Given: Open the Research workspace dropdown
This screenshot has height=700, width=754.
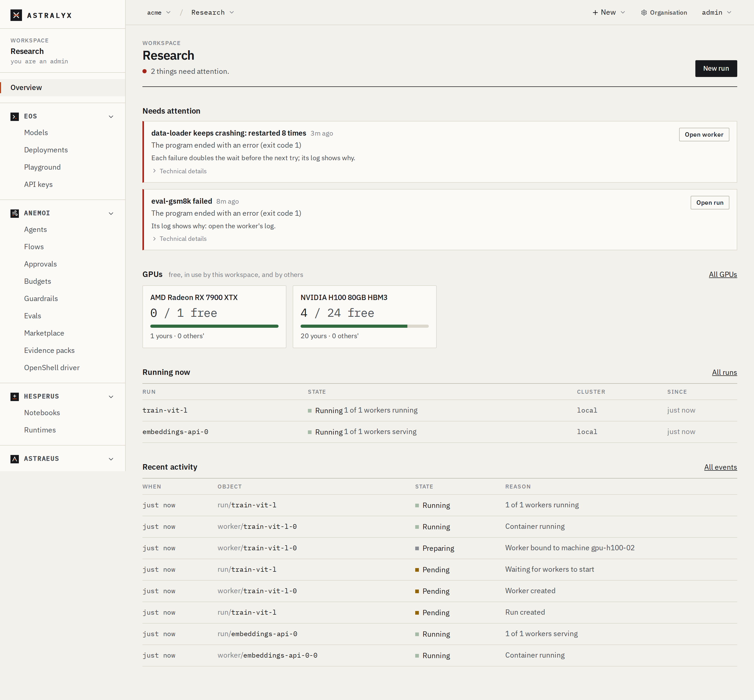Looking at the screenshot, I should (213, 13).
